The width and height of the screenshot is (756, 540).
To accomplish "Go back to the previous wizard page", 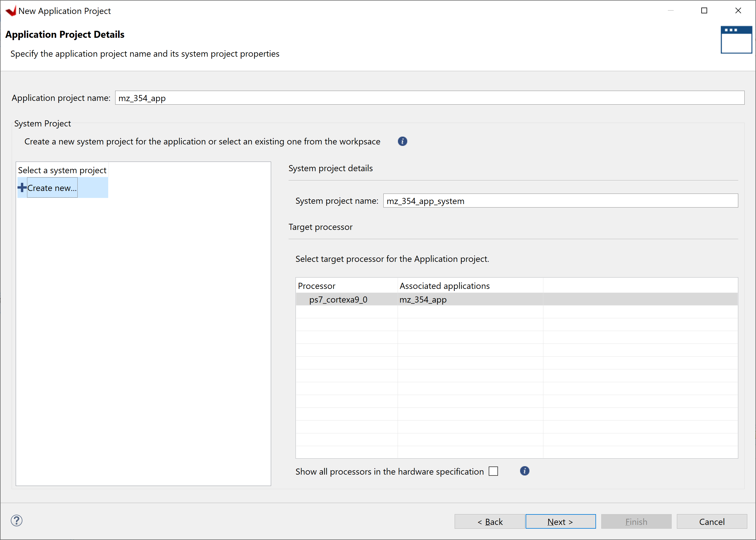I will 490,521.
